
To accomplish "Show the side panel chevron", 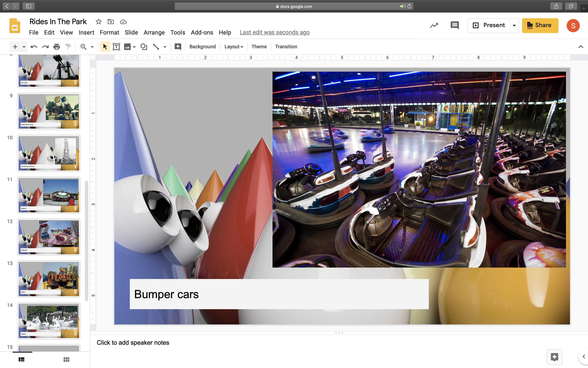I will (x=584, y=356).
